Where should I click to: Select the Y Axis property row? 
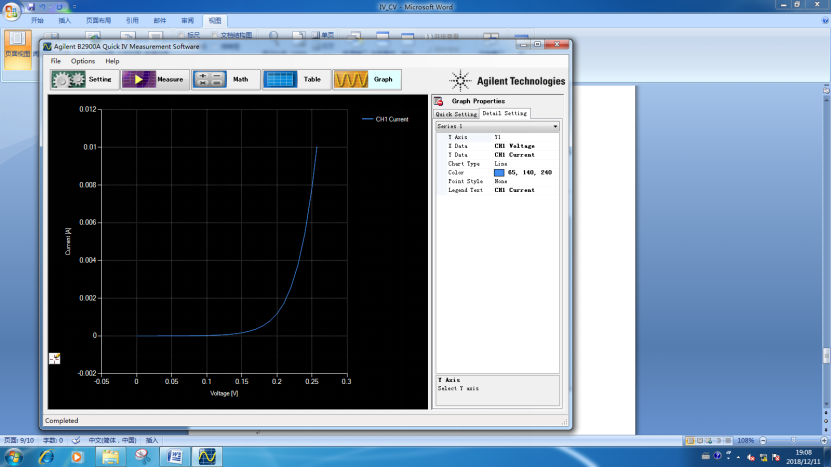coord(497,137)
